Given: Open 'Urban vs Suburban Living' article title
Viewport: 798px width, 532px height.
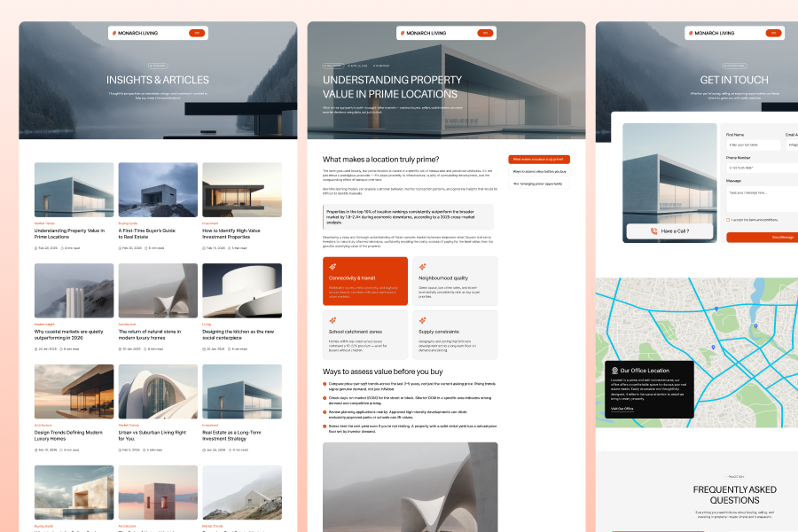Looking at the screenshot, I should point(153,435).
